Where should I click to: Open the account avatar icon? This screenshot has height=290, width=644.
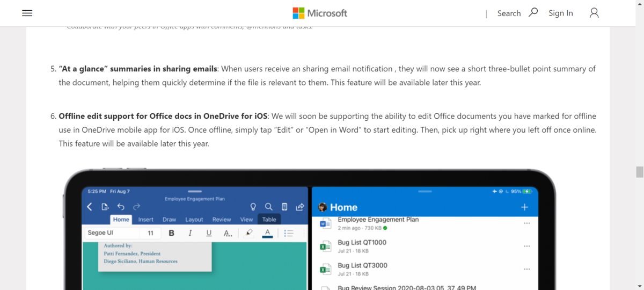594,13
